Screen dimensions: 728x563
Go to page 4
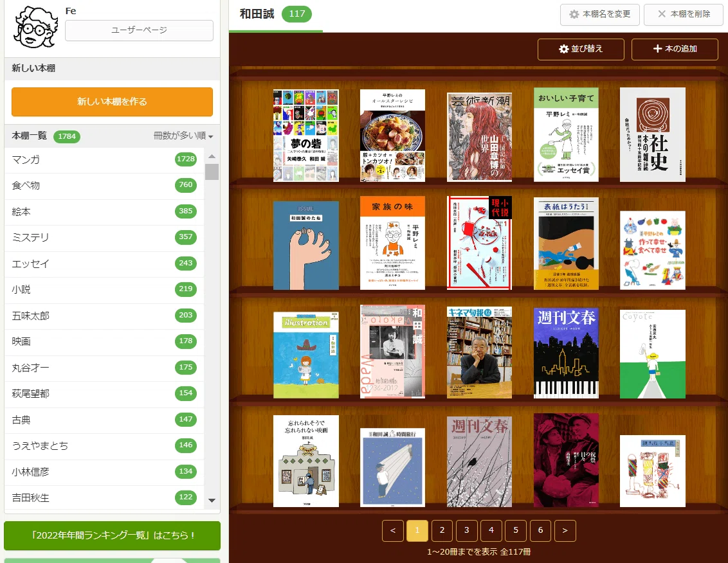click(x=491, y=530)
